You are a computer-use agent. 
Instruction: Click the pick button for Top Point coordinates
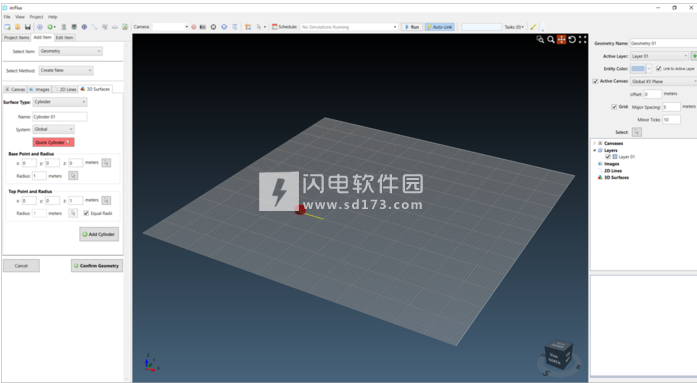[x=106, y=200]
